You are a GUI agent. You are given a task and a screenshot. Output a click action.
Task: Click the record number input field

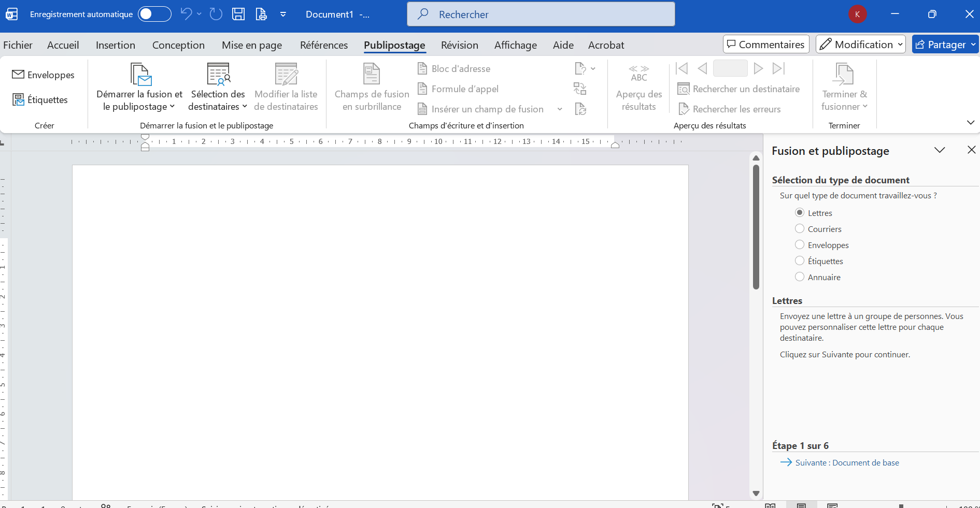click(730, 68)
